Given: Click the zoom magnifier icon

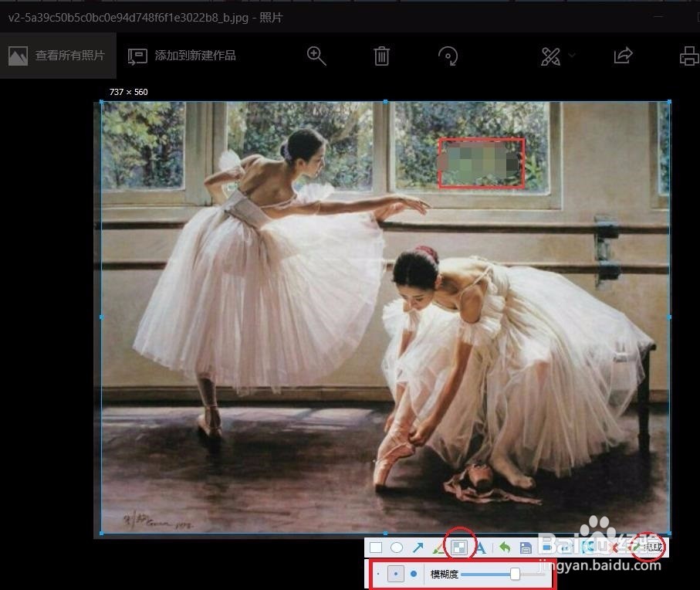Looking at the screenshot, I should [316, 56].
